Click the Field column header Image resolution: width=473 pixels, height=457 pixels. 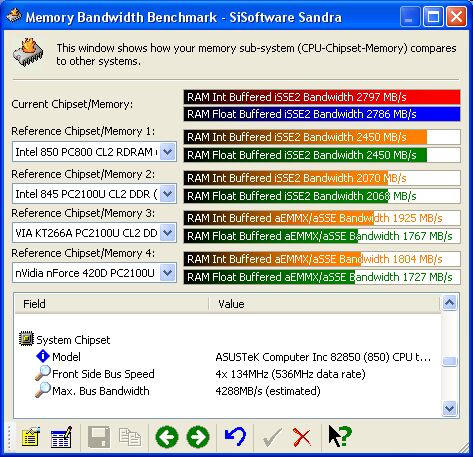[112, 304]
